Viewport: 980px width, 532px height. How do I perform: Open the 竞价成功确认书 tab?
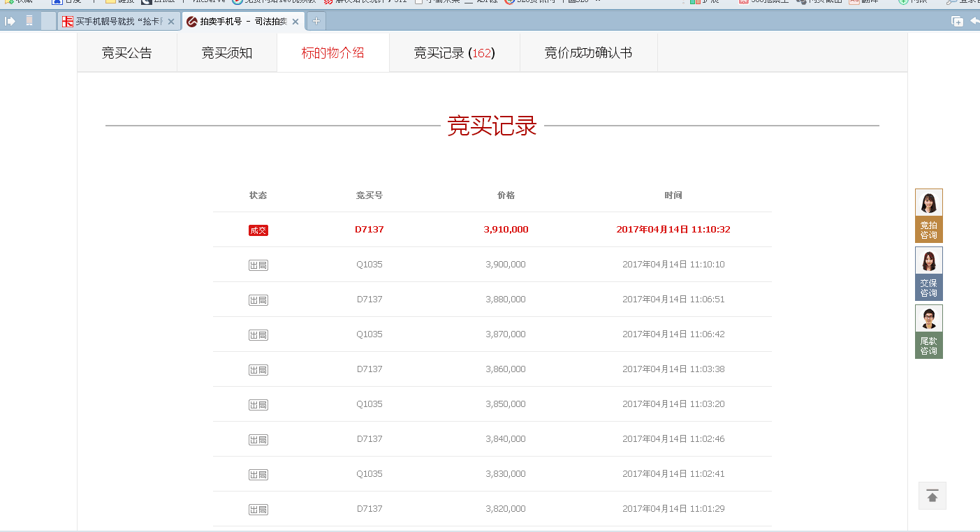tap(588, 53)
